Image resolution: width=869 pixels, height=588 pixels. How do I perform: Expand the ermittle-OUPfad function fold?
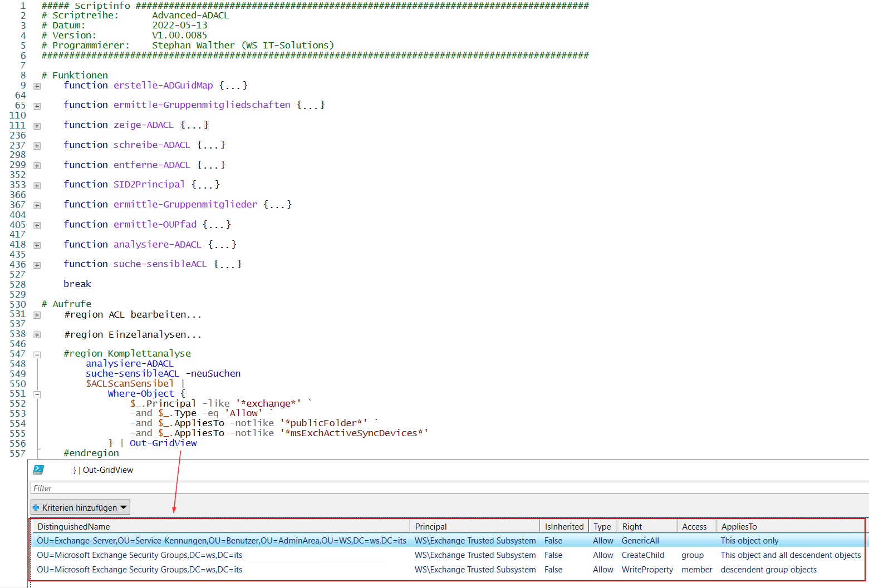[x=37, y=225]
